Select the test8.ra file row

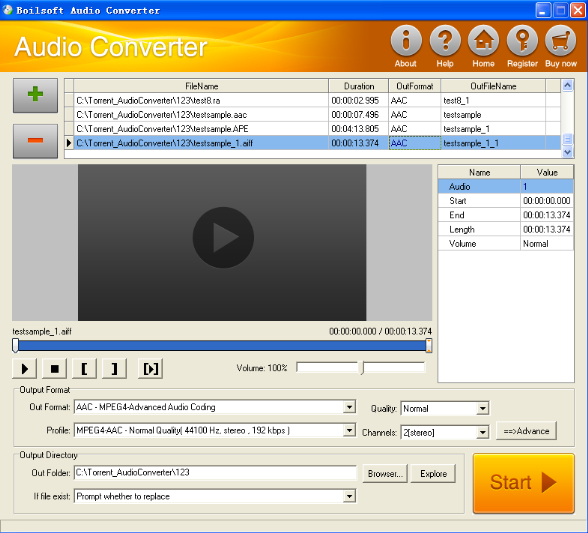tap(313, 101)
